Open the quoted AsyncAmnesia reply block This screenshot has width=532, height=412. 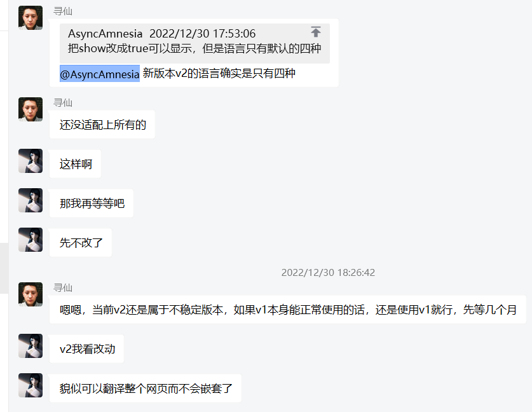[194, 43]
